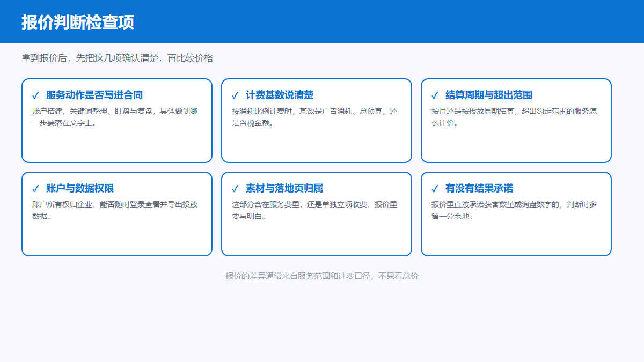Click the subtitle 拿到报价后，先把这几项确认清楚

[x=117, y=58]
